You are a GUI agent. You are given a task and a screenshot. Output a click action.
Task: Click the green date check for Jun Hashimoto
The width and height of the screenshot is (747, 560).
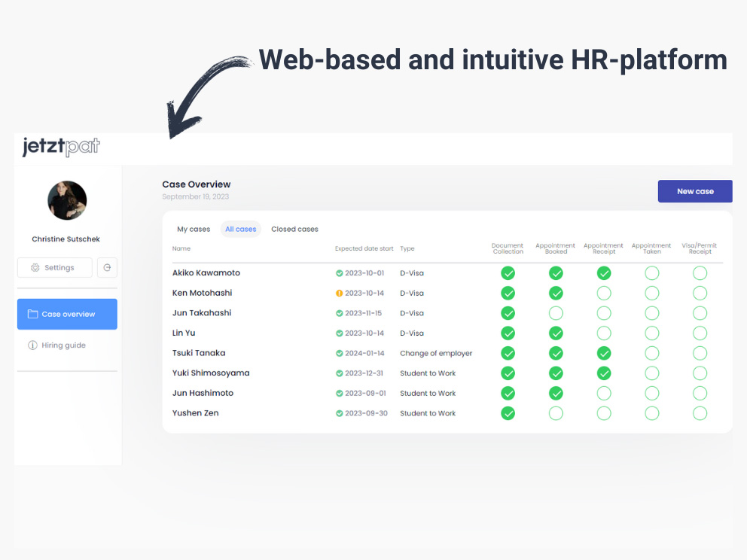pos(339,394)
